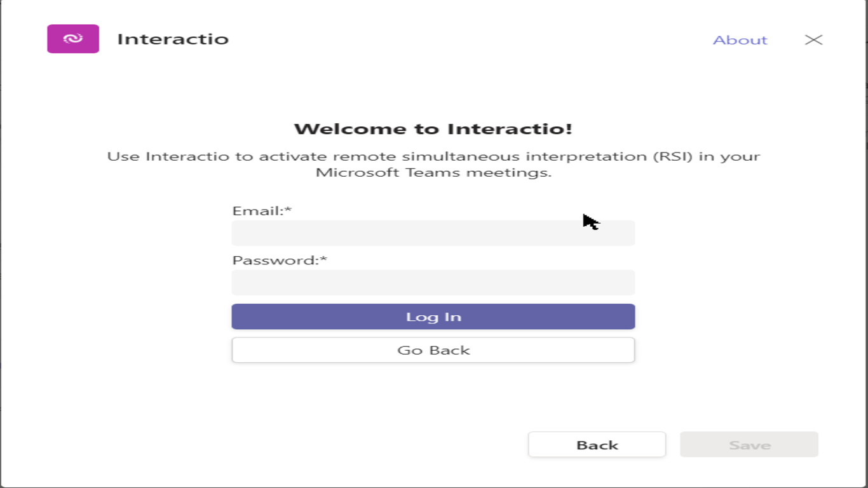Image resolution: width=868 pixels, height=488 pixels.
Task: Close the Interactio dialog with the X
Action: (x=813, y=39)
